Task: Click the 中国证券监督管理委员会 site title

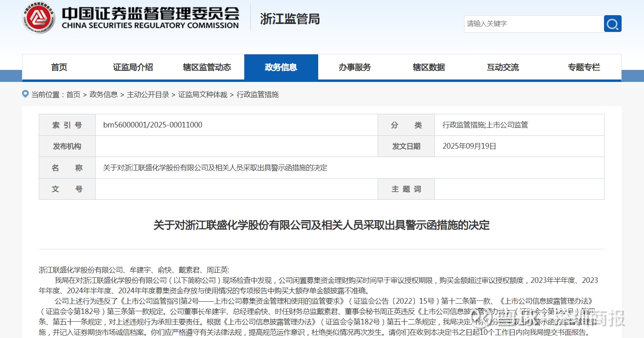Action: [x=150, y=14]
